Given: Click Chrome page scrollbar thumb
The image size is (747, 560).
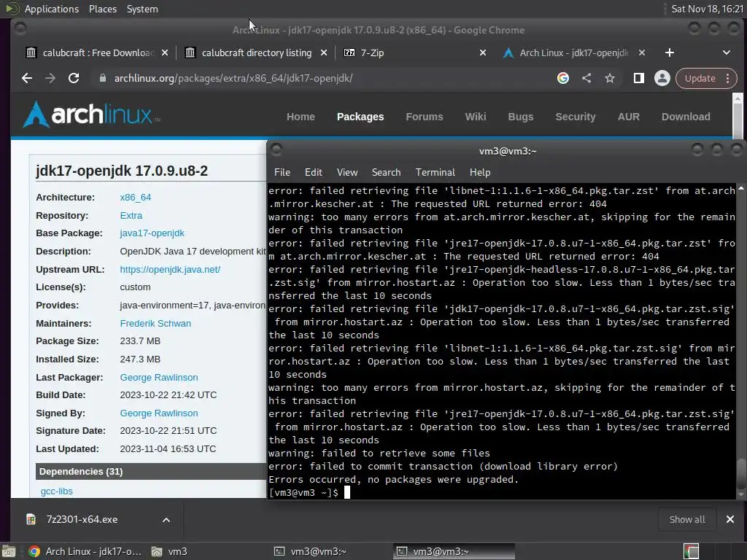Looking at the screenshot, I should point(738,122).
